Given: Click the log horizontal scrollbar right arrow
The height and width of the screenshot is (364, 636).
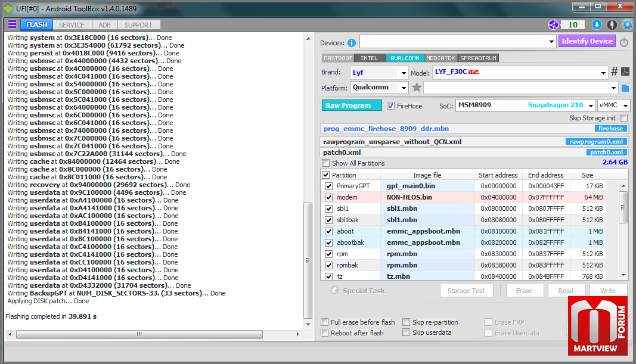Looking at the screenshot, I should 297,334.
